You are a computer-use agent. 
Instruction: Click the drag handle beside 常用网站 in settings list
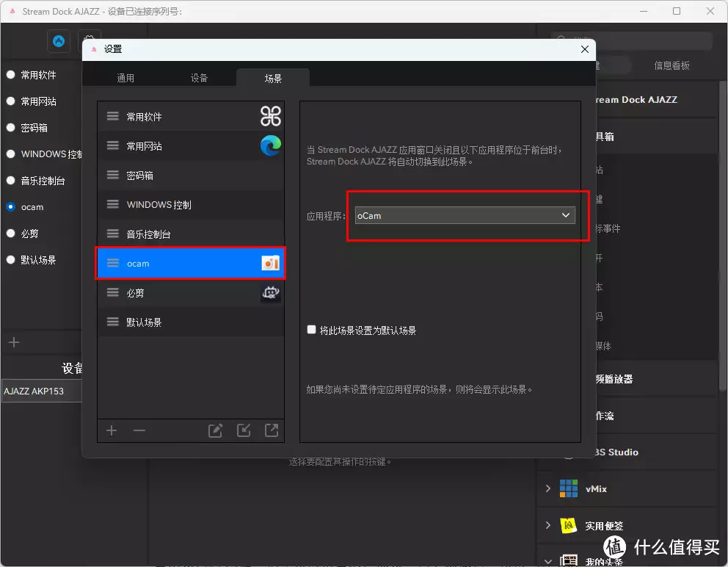click(x=113, y=145)
